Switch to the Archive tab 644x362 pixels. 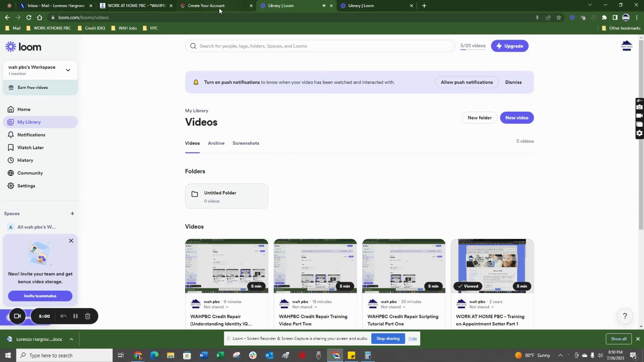pos(216,143)
